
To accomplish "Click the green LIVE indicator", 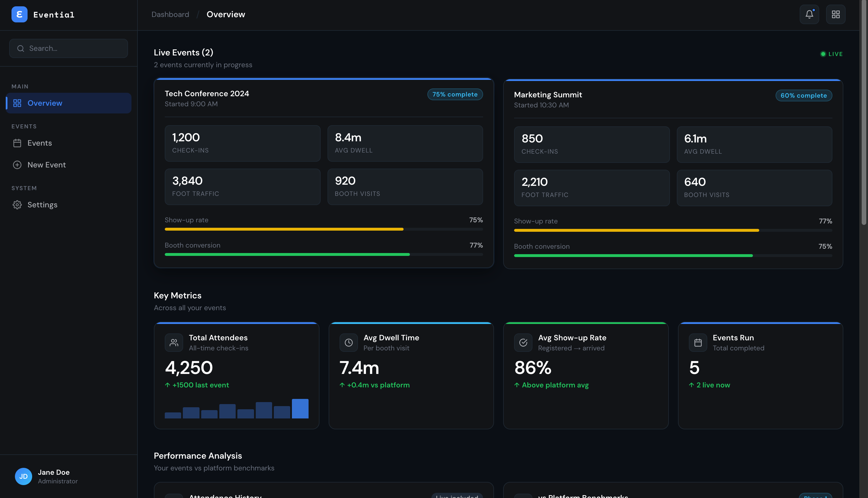I will coord(832,54).
